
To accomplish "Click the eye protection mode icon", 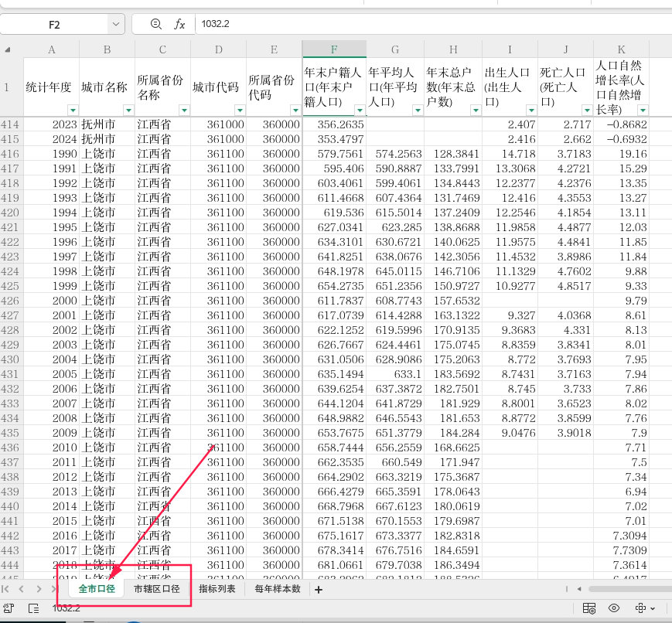I will pos(614,608).
